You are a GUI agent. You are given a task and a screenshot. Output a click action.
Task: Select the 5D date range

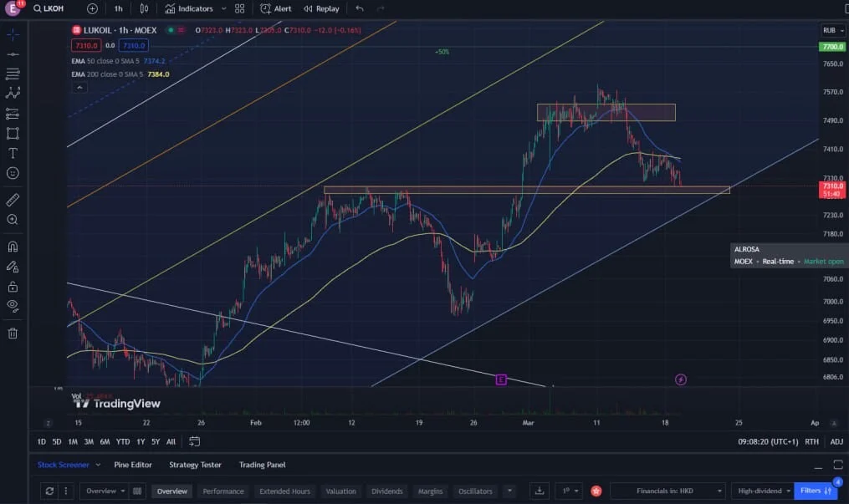tap(57, 442)
